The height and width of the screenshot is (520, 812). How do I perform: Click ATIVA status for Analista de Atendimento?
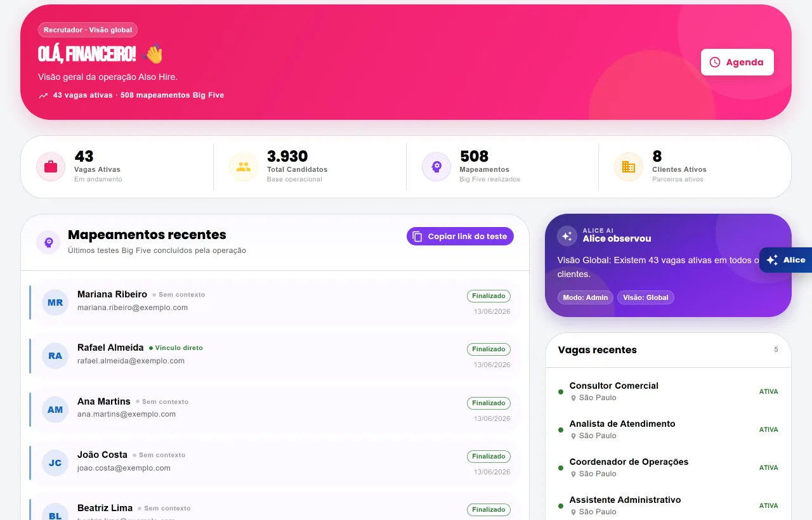[x=768, y=430]
